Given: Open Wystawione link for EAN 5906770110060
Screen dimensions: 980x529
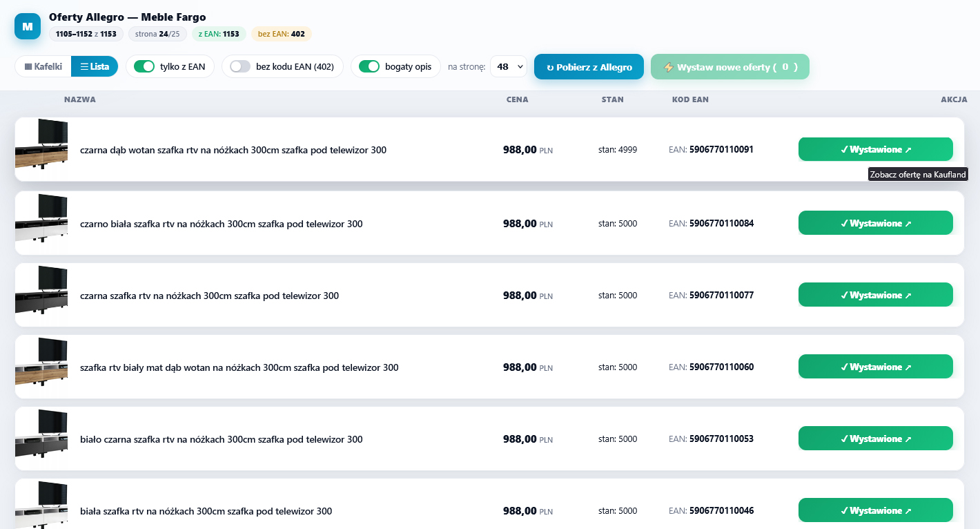Looking at the screenshot, I should 876,367.
